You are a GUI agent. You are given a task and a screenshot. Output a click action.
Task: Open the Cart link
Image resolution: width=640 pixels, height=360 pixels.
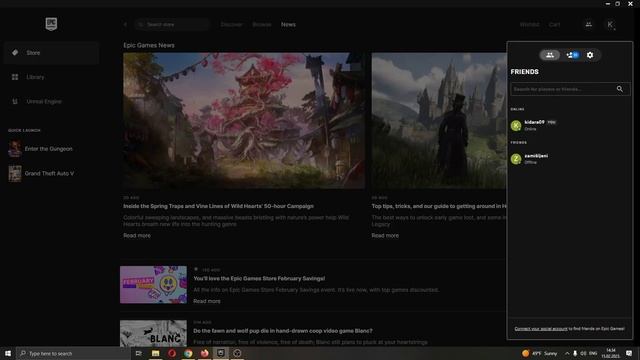point(554,24)
